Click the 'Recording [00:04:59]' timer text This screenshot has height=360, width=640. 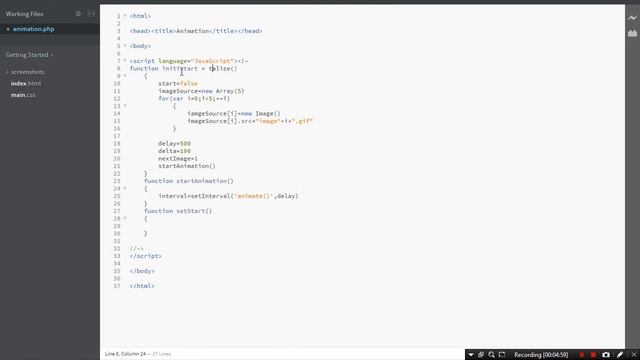tap(541, 355)
